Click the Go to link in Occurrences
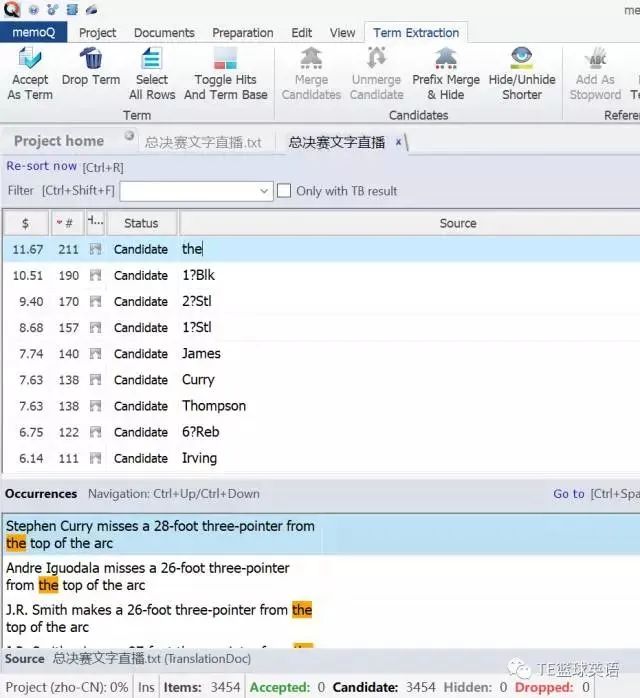The height and width of the screenshot is (698, 640). tap(569, 494)
